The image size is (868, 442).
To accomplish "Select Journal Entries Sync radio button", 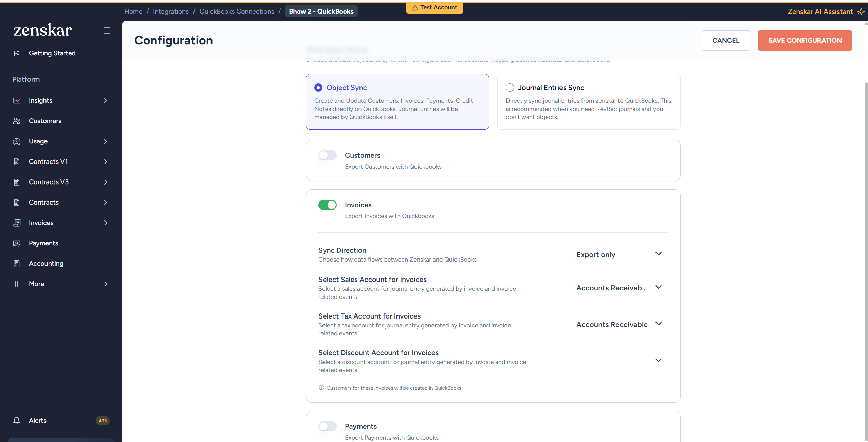I will (x=510, y=88).
